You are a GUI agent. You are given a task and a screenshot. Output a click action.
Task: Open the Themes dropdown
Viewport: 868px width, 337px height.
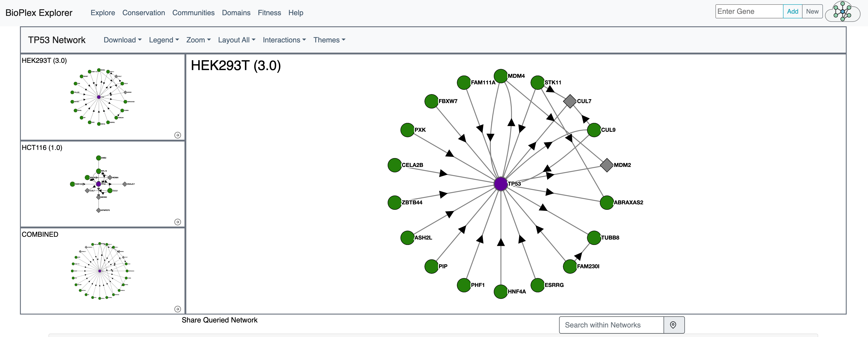click(x=329, y=40)
